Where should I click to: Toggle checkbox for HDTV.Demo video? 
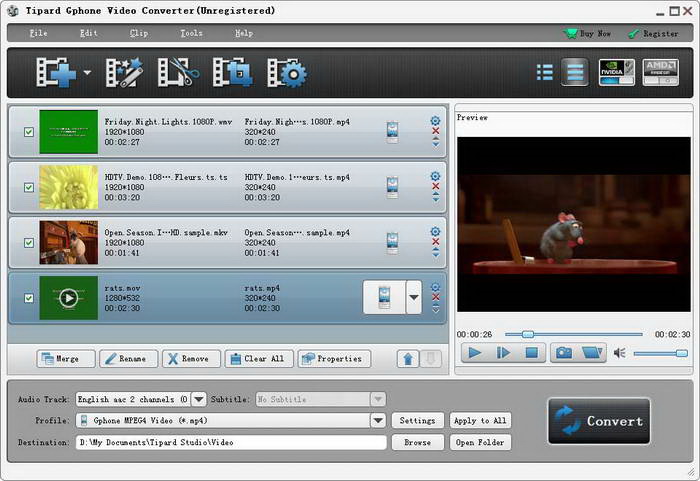click(x=28, y=187)
